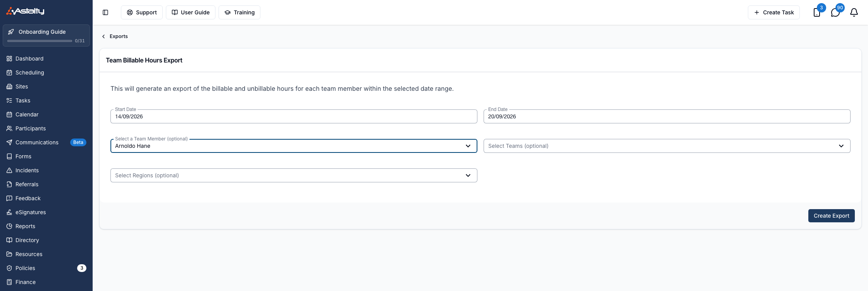Click the Policies shield icon

click(x=9, y=268)
